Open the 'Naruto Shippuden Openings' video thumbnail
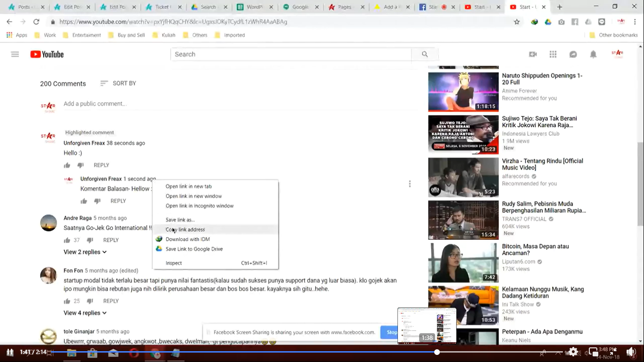 pos(463,92)
